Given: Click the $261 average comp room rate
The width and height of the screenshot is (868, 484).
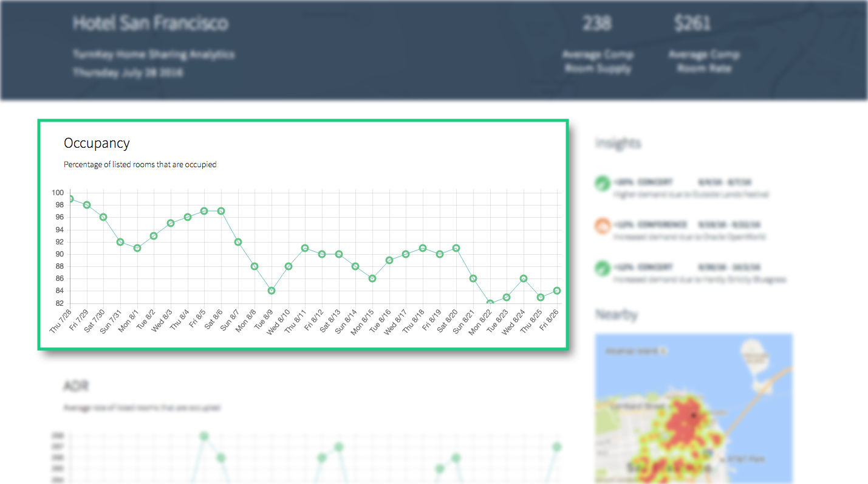Looking at the screenshot, I should tap(692, 23).
